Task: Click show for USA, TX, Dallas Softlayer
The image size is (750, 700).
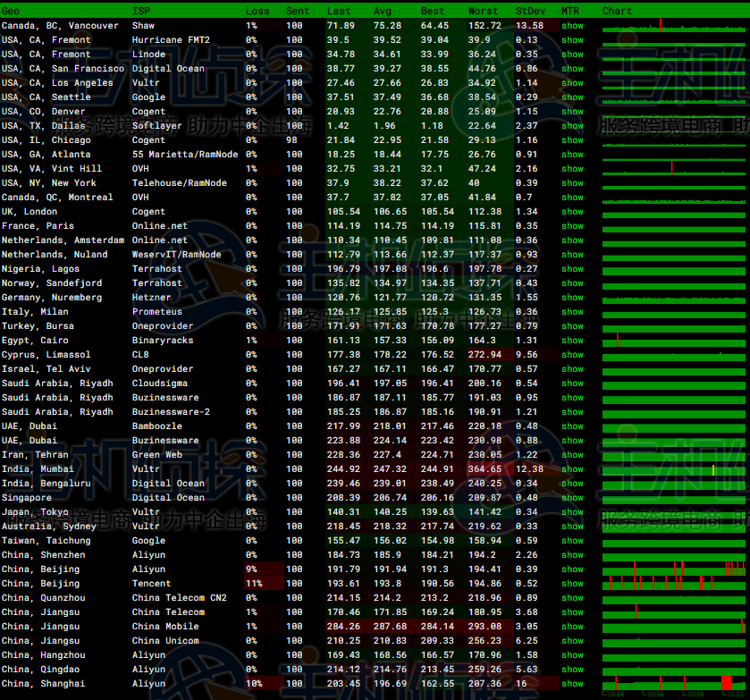Action: pos(572,126)
